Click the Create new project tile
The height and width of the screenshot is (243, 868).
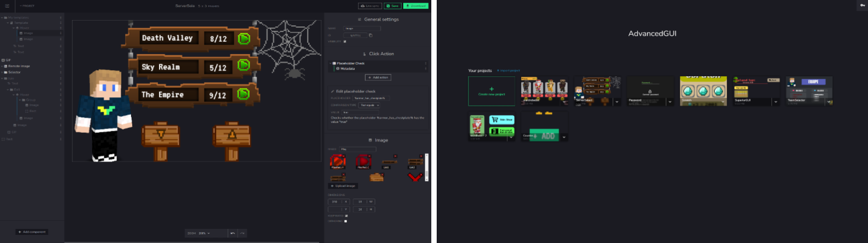(x=491, y=91)
